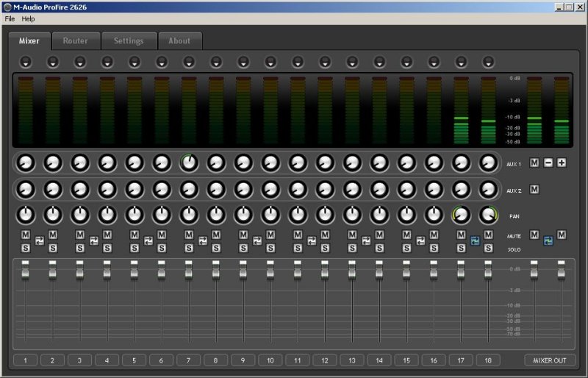Click the stereo link icon between channels 9 and 10
588x378 pixels.
coord(257,241)
